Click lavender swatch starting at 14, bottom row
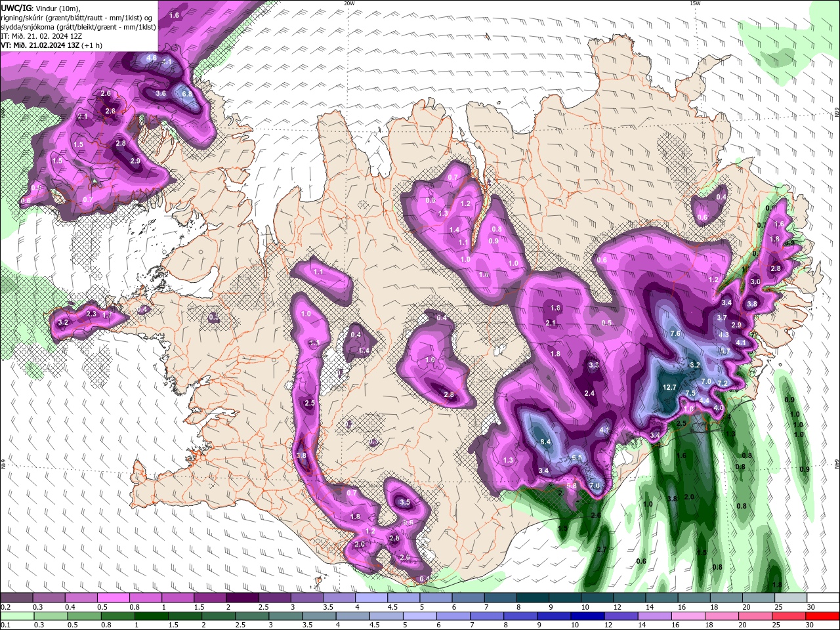The height and width of the screenshot is (630, 840). click(654, 616)
